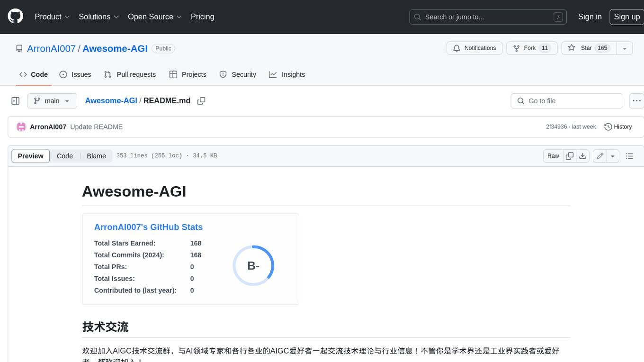This screenshot has height=362, width=644.
Task: Click the Go to file search box
Action: tap(567, 101)
